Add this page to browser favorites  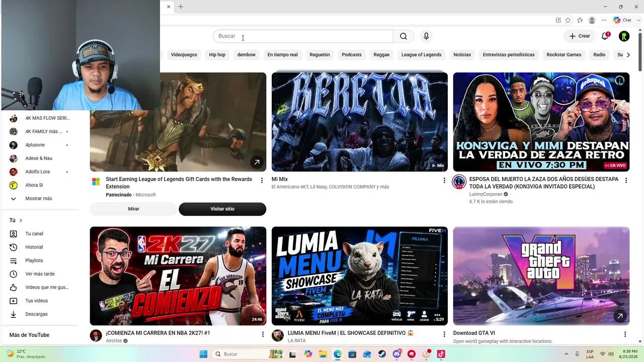point(568,20)
